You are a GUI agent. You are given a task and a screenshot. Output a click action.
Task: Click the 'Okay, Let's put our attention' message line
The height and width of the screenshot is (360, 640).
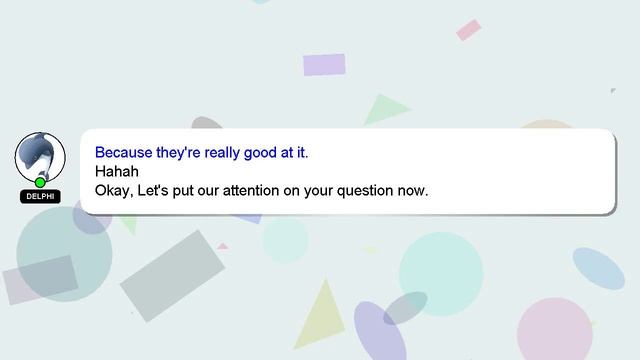(261, 191)
